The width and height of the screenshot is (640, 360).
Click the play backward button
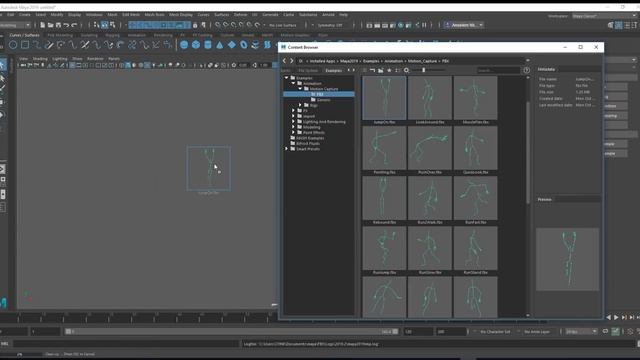[609, 317]
